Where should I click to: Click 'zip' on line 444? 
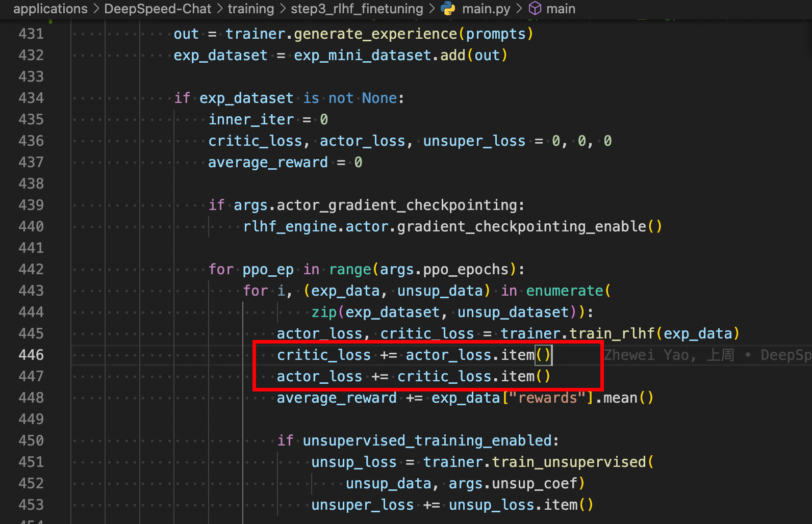[324, 312]
